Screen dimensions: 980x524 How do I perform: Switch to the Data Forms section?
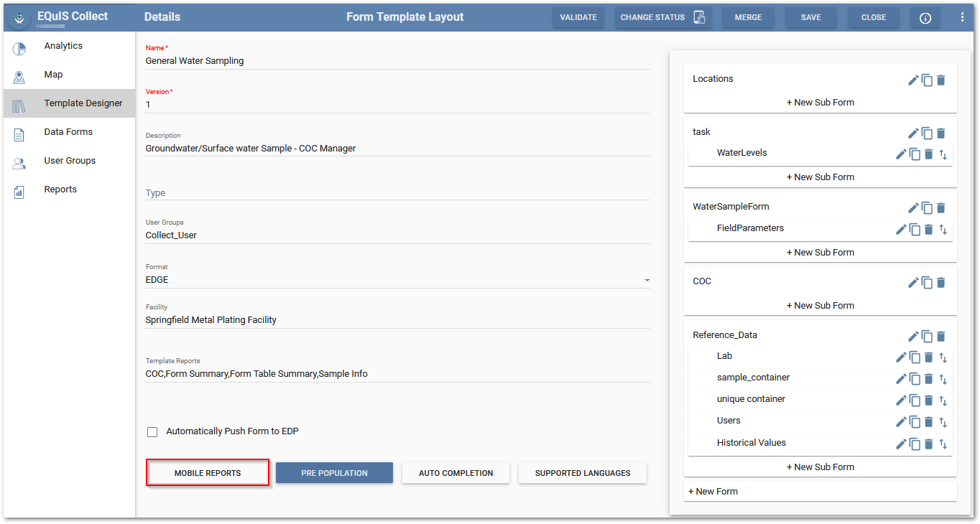pos(68,131)
